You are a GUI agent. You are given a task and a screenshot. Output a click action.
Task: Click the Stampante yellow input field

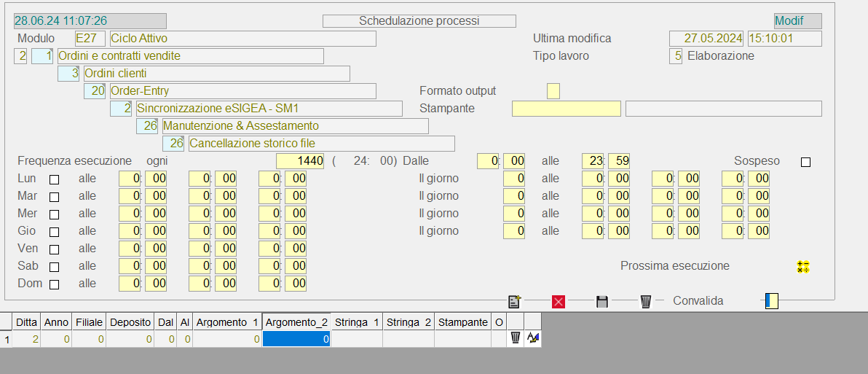coord(566,109)
